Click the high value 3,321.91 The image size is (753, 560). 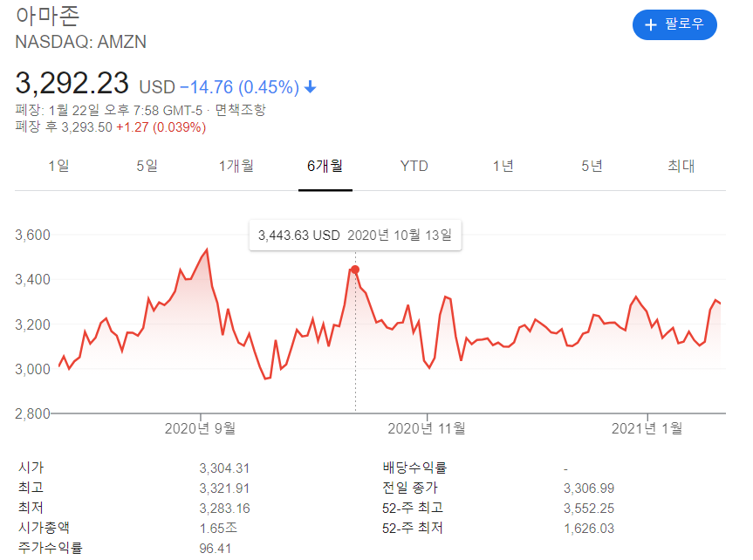pos(224,488)
